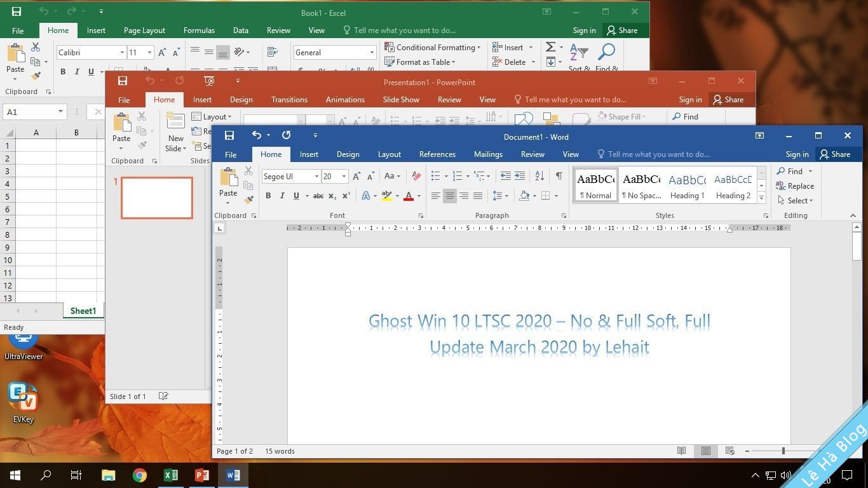The height and width of the screenshot is (488, 868).
Task: Click the Save icon in Word's quick access toolbar
Action: [x=229, y=135]
